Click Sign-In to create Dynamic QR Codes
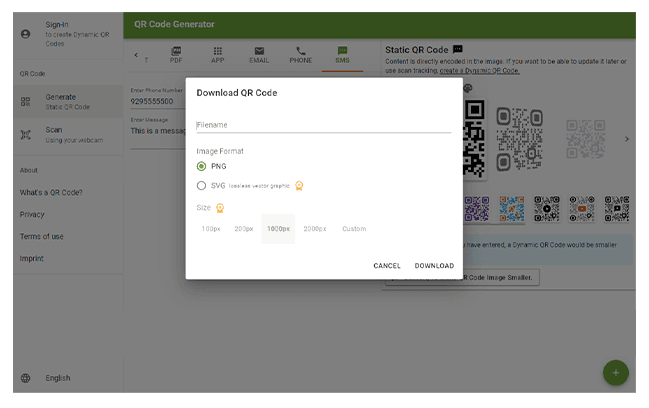 pos(68,34)
